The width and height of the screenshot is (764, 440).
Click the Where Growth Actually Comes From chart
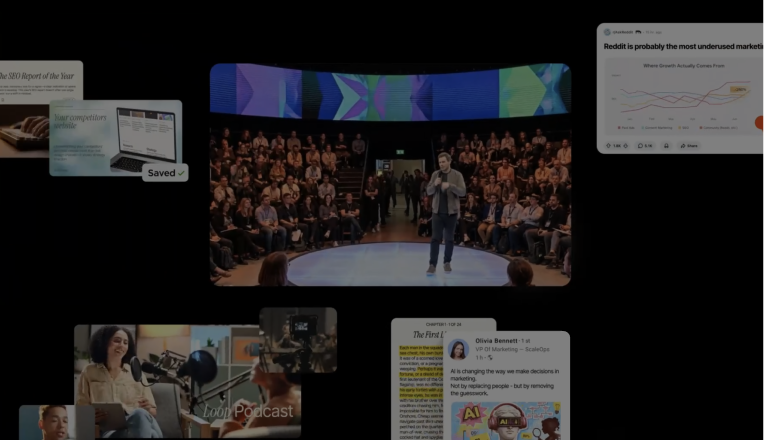tap(680, 92)
